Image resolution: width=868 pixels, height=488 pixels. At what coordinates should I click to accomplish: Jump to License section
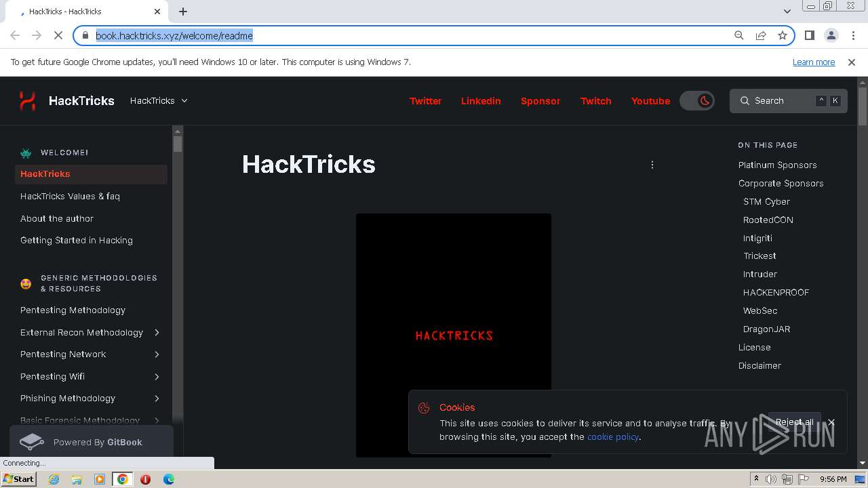[x=754, y=348]
